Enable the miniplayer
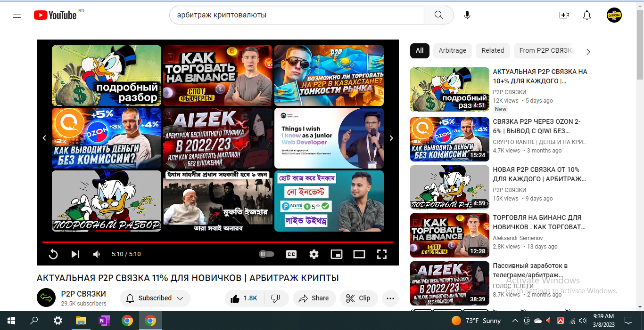The height and width of the screenshot is (330, 644). click(337, 254)
